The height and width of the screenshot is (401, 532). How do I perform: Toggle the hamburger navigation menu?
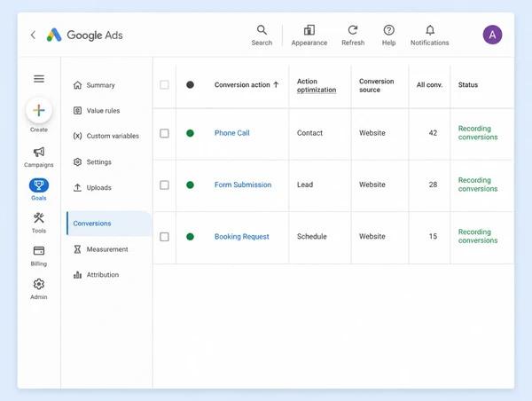(x=39, y=79)
